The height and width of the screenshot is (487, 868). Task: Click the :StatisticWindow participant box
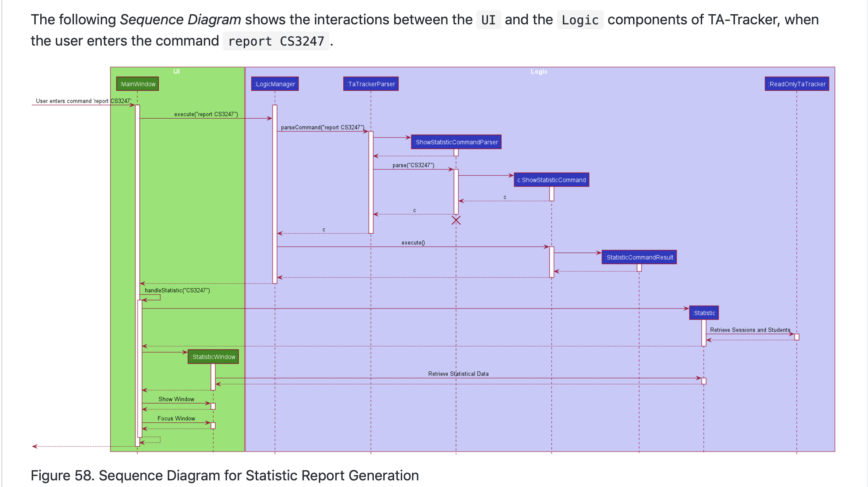[x=213, y=357]
